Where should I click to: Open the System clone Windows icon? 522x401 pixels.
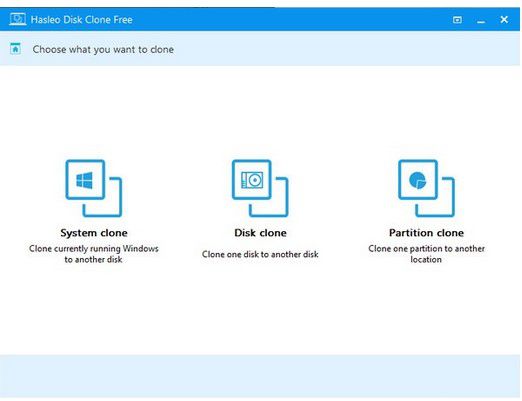94,188
